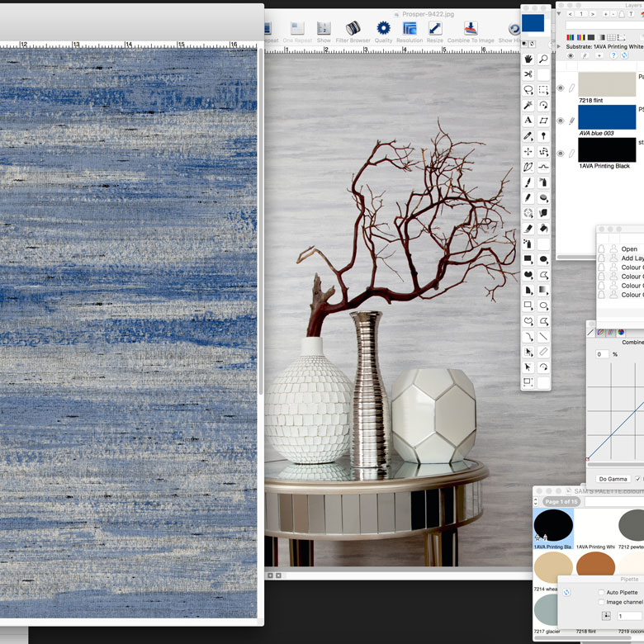
Task: Show CMYK colour bars in Layers panel
Action: click(581, 37)
